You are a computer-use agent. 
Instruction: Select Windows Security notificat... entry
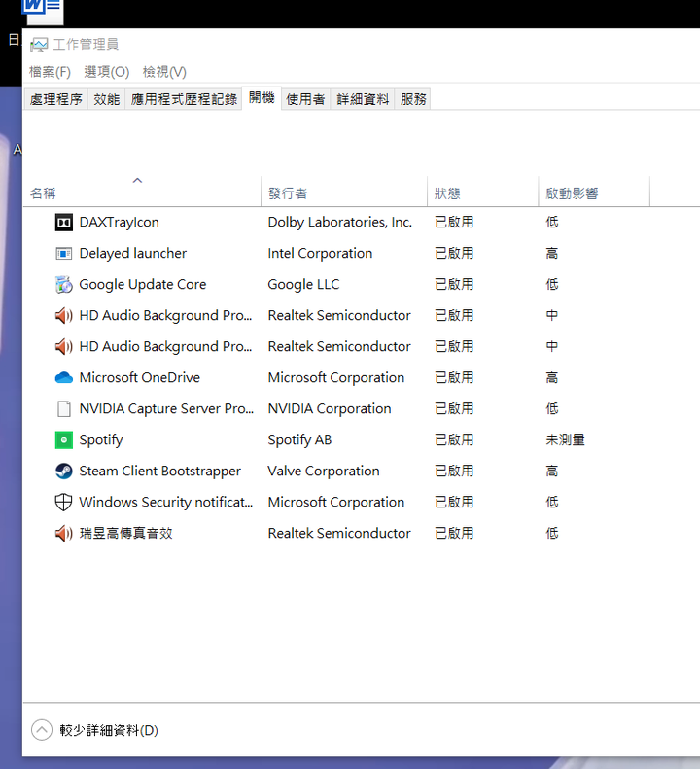[x=166, y=503]
